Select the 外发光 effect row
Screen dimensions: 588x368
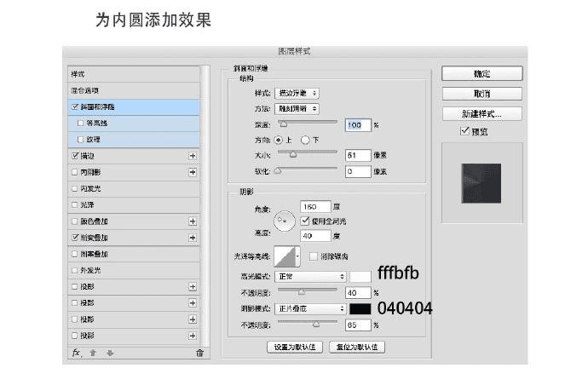(x=134, y=270)
